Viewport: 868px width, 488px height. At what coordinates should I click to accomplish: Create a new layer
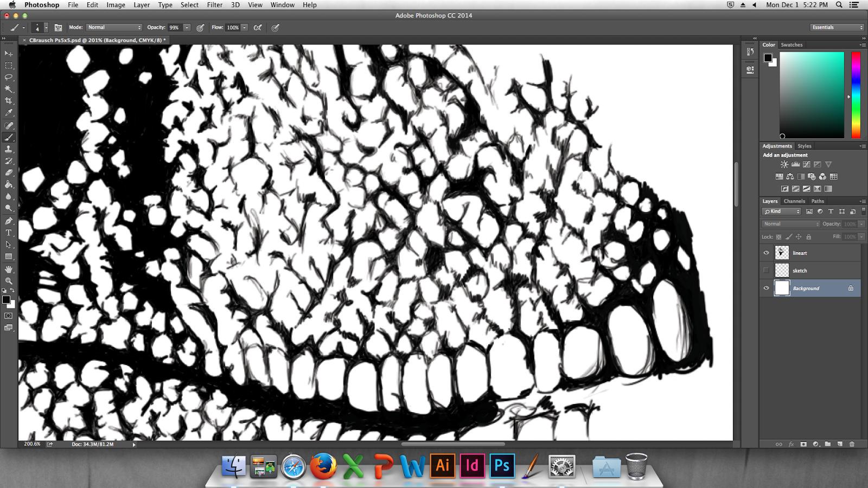click(840, 444)
